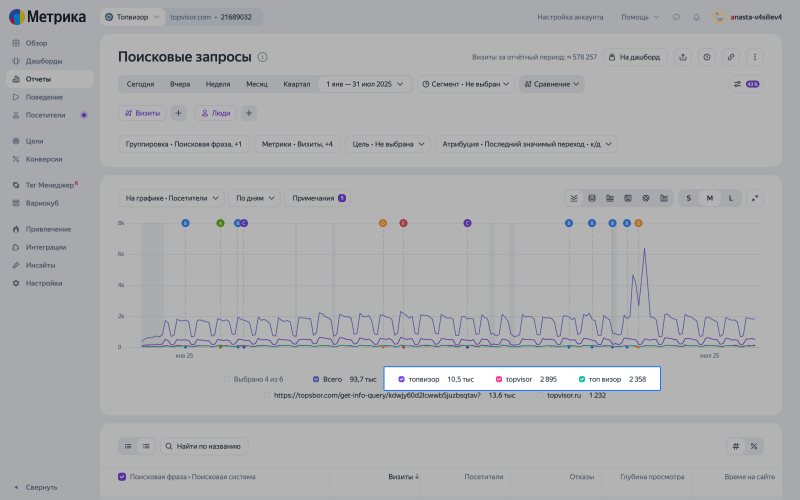The image size is (800, 500).
Task: Open Тег Менеджер from sidebar
Action: [49, 185]
